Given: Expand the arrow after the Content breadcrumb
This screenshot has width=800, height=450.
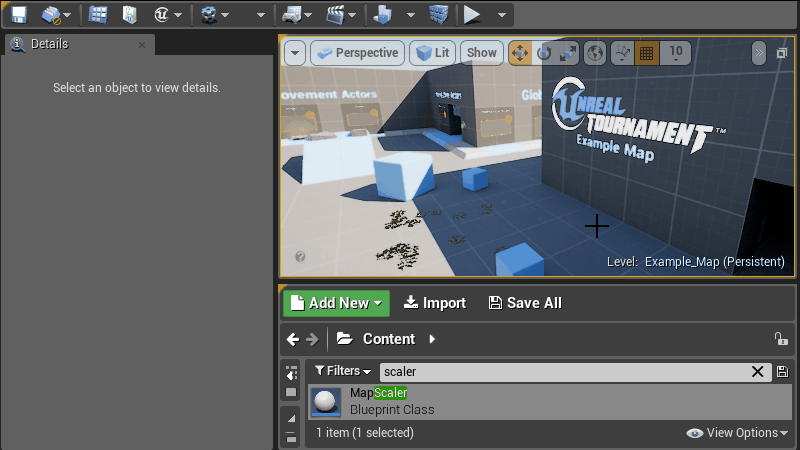Looking at the screenshot, I should [432, 339].
